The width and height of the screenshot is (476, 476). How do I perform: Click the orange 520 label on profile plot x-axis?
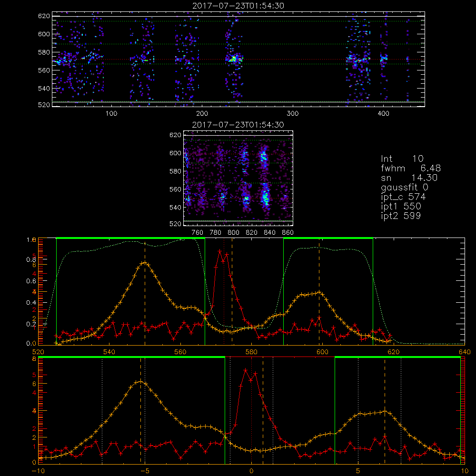coord(38,352)
